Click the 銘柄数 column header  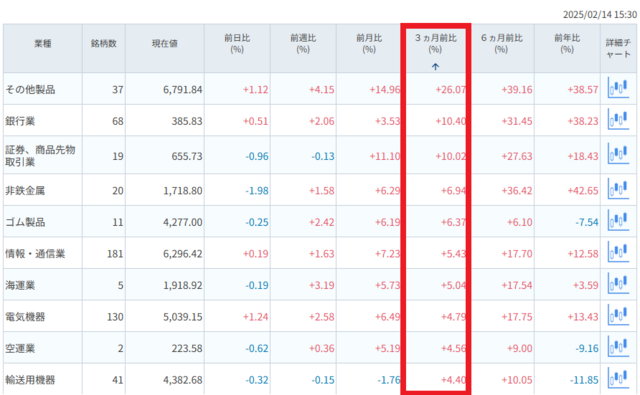(x=104, y=44)
